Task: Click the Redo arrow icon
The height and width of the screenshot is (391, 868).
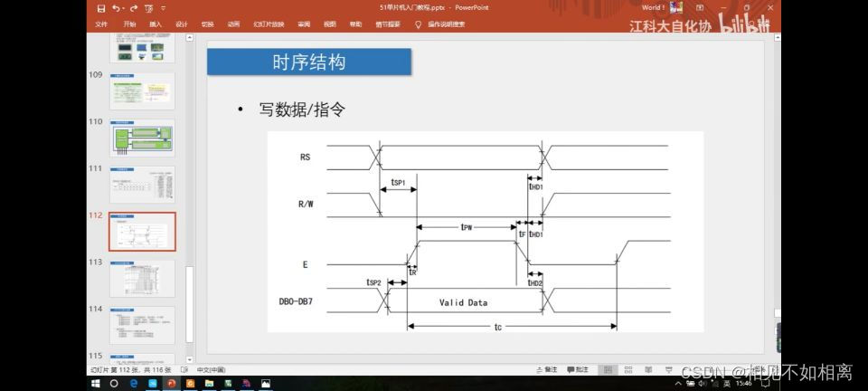Action: pyautogui.click(x=134, y=8)
